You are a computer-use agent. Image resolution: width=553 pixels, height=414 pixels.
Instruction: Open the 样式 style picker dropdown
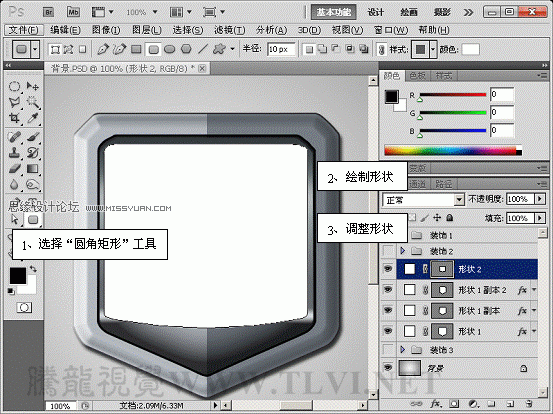pos(433,49)
